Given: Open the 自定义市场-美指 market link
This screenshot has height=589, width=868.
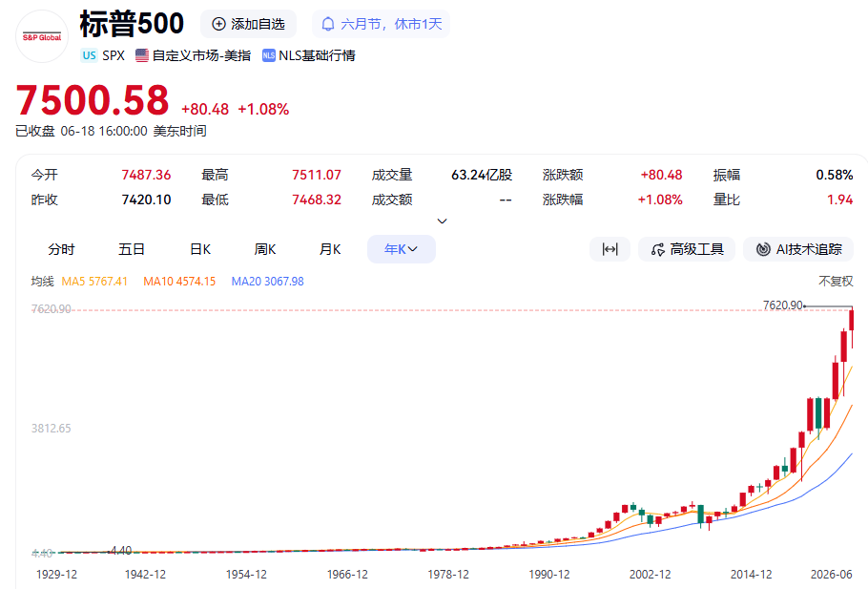Looking at the screenshot, I should click(201, 55).
